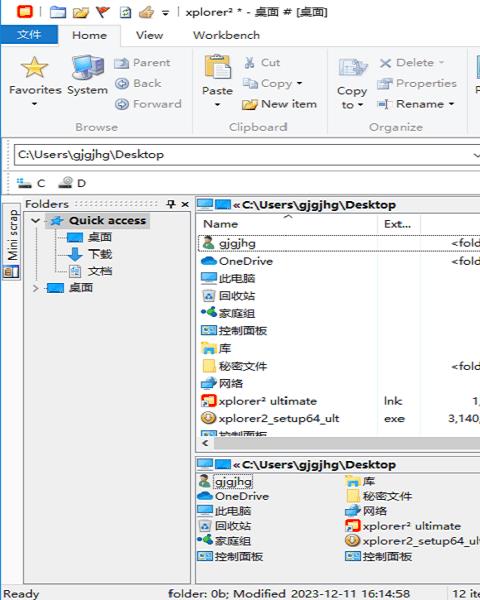Expand Paste options arrow
Screen dimensions: 480x600
coord(217,105)
